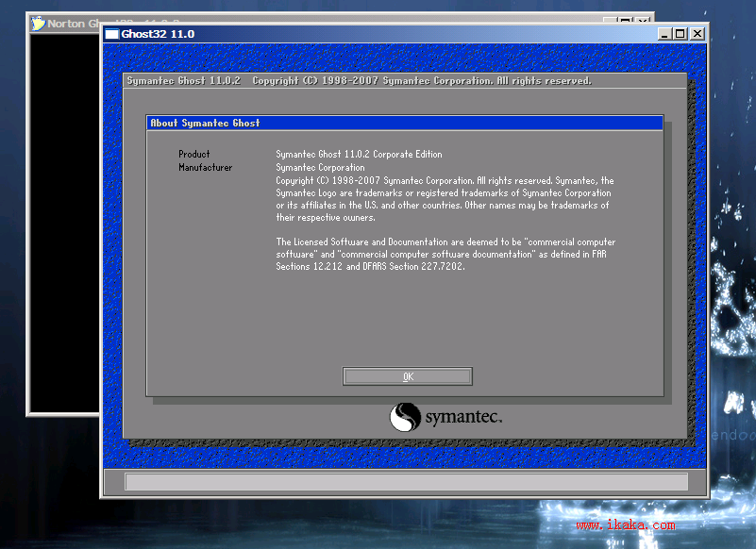
Task: Close the Norton Ghost background window
Action: point(642,20)
